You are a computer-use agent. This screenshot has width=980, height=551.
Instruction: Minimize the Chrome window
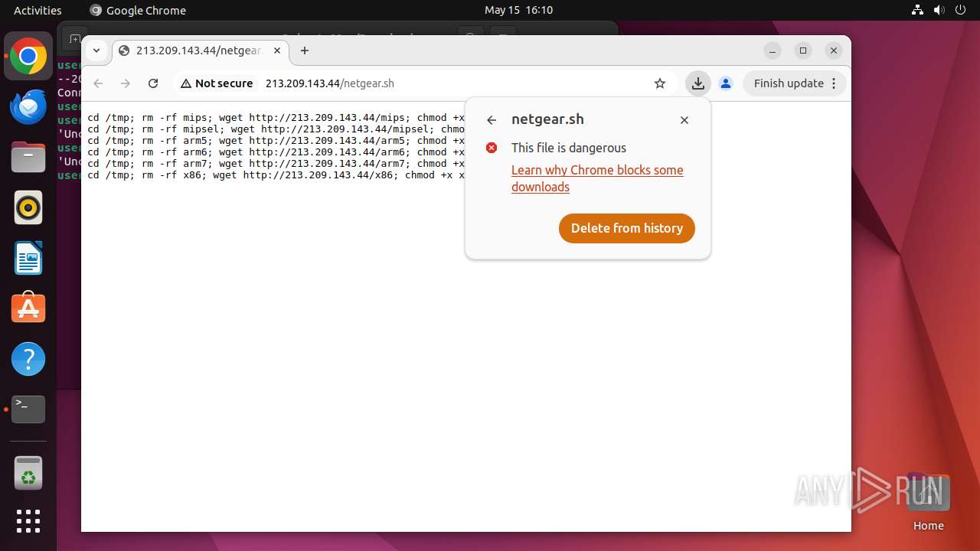[773, 51]
